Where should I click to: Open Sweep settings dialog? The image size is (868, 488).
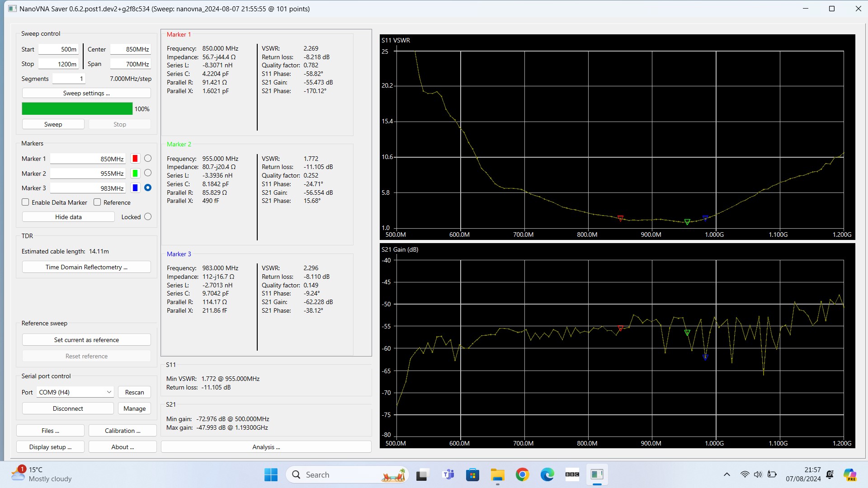pos(86,93)
